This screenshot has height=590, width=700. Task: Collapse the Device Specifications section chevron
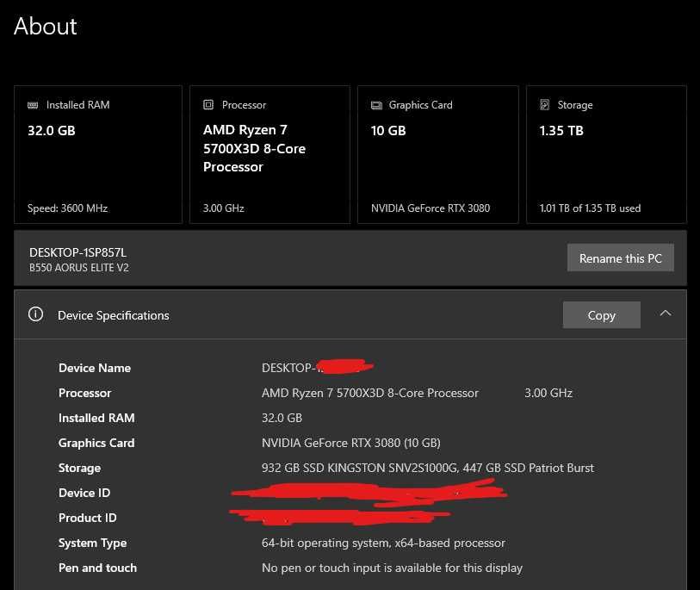point(666,314)
